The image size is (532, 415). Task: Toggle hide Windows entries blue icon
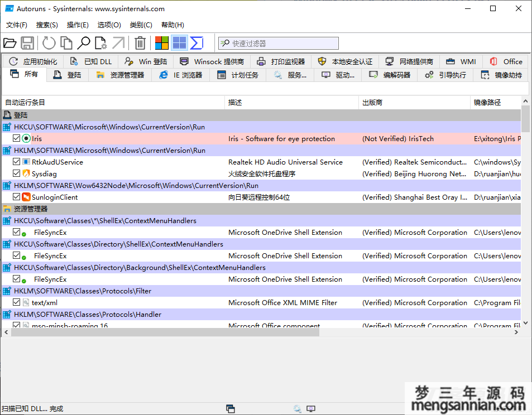coord(179,43)
